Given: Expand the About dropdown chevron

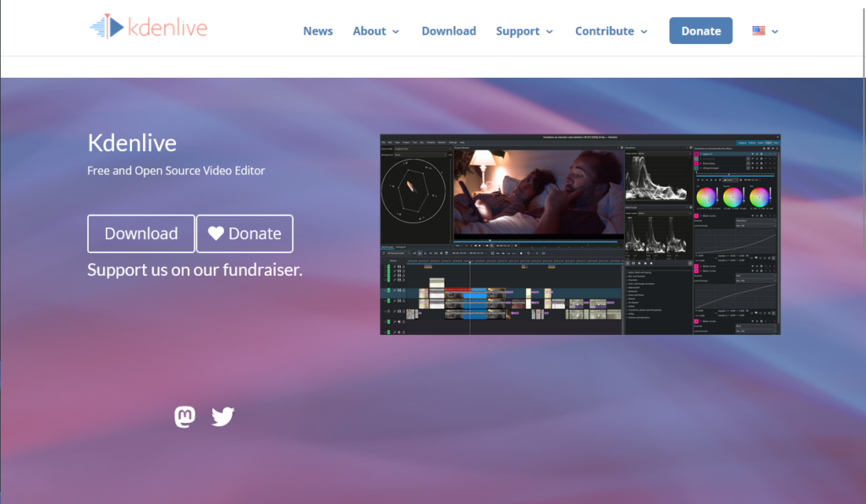Looking at the screenshot, I should point(396,31).
